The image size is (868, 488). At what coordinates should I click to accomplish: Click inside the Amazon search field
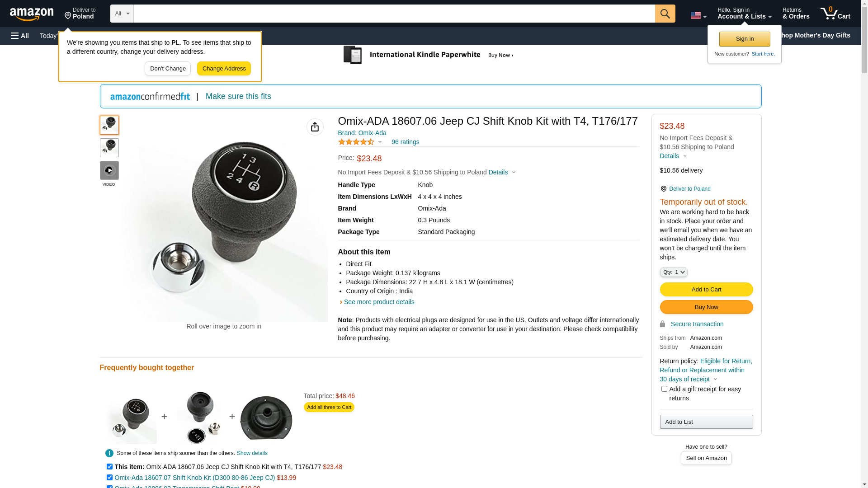point(394,14)
